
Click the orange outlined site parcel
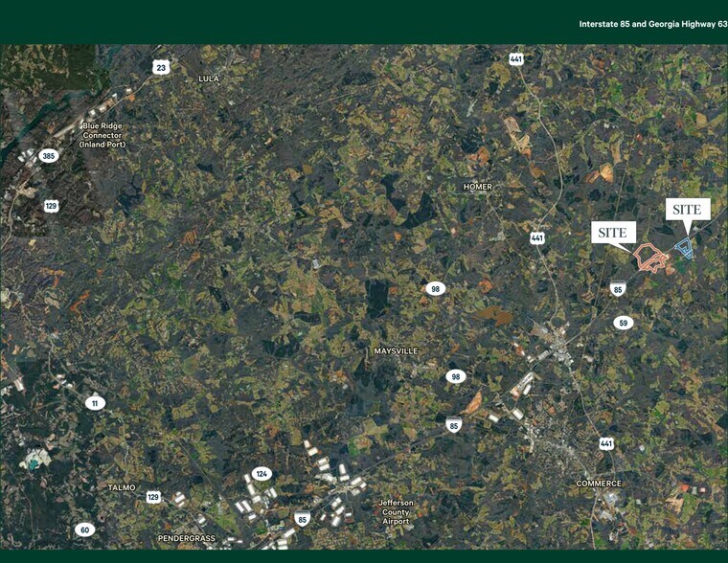coord(649,258)
